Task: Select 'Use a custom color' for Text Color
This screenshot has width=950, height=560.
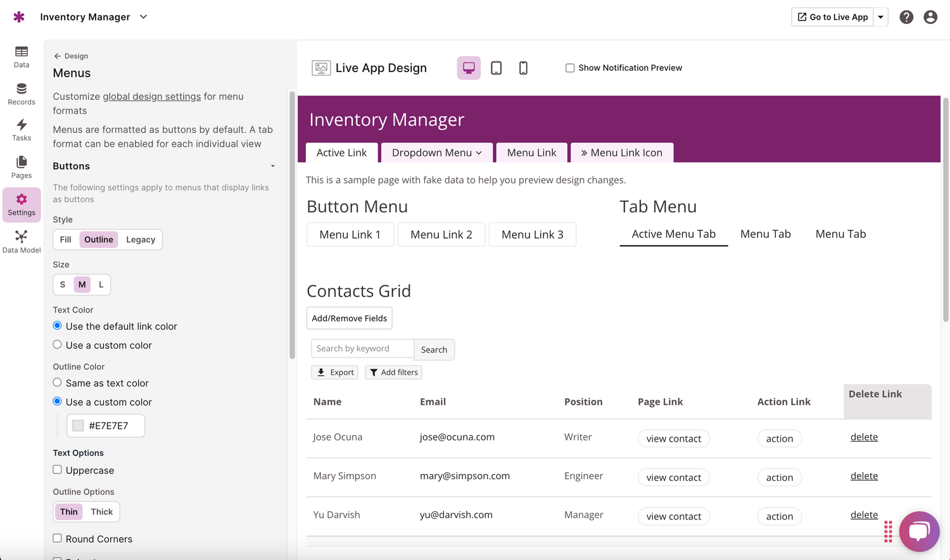Action: [58, 345]
